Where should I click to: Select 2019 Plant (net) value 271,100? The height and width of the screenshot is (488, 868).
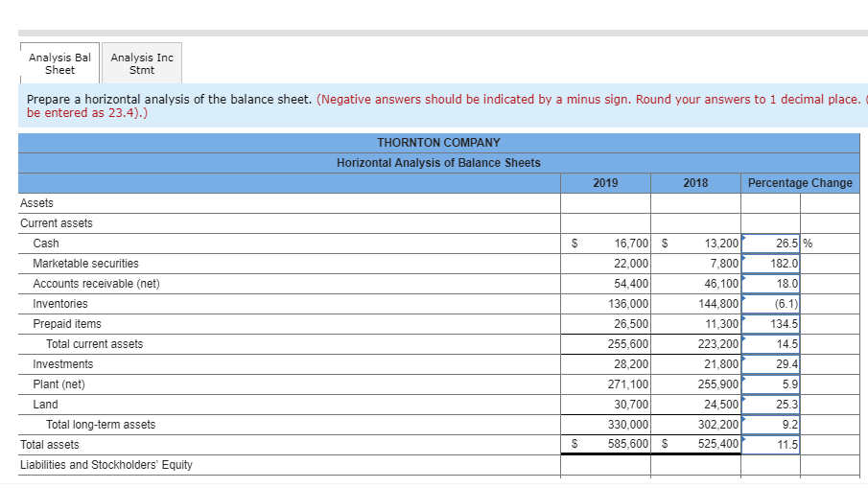point(628,384)
